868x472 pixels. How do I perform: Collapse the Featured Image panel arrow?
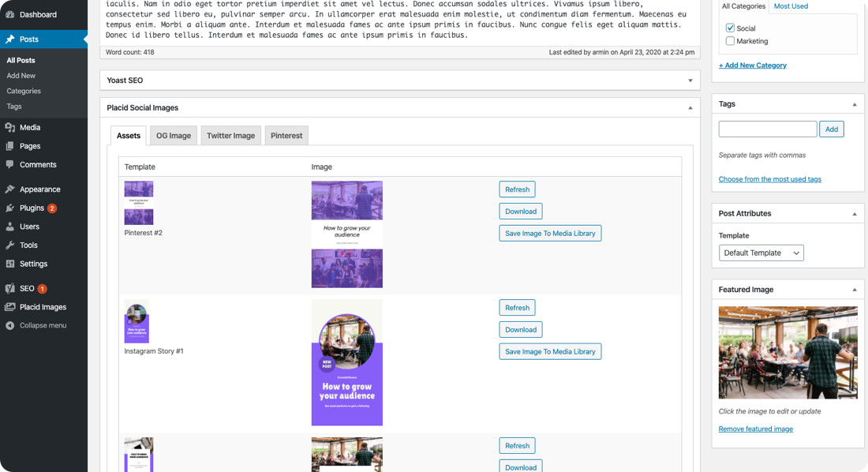(x=854, y=290)
